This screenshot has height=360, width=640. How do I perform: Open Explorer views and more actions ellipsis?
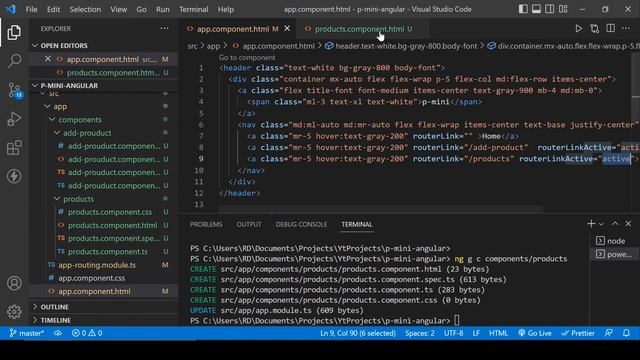coord(164,29)
